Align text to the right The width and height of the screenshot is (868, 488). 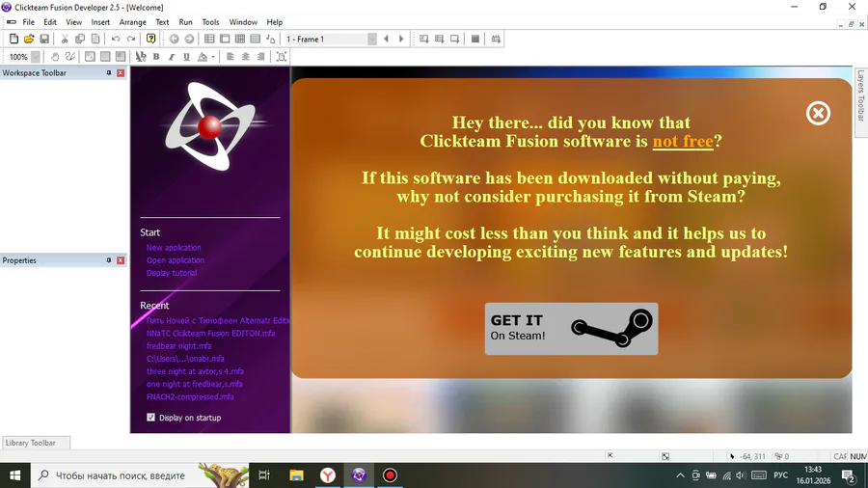pos(260,57)
